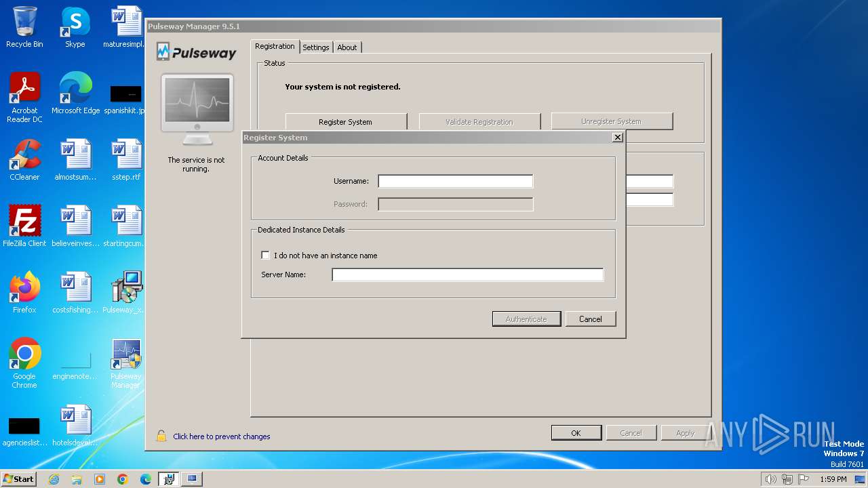The width and height of the screenshot is (868, 488).
Task: Click the Edge taskbar icon
Action: click(x=146, y=479)
